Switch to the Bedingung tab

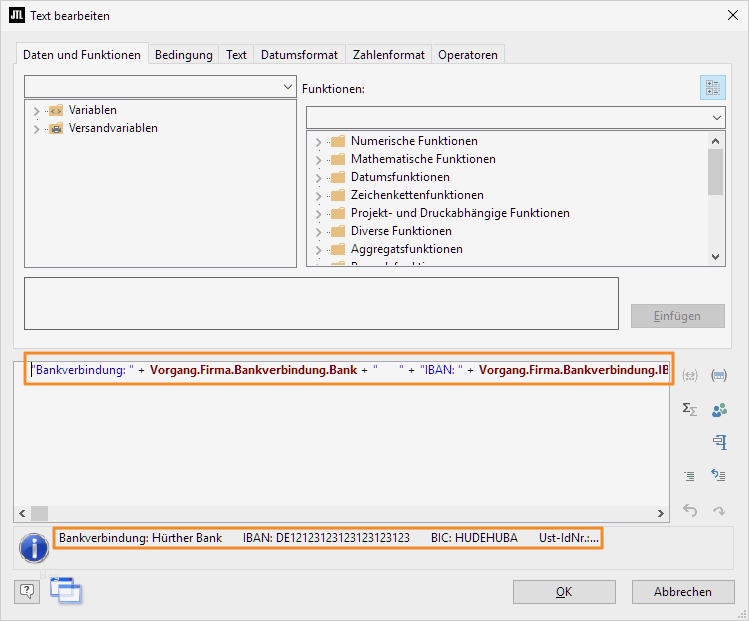click(183, 54)
